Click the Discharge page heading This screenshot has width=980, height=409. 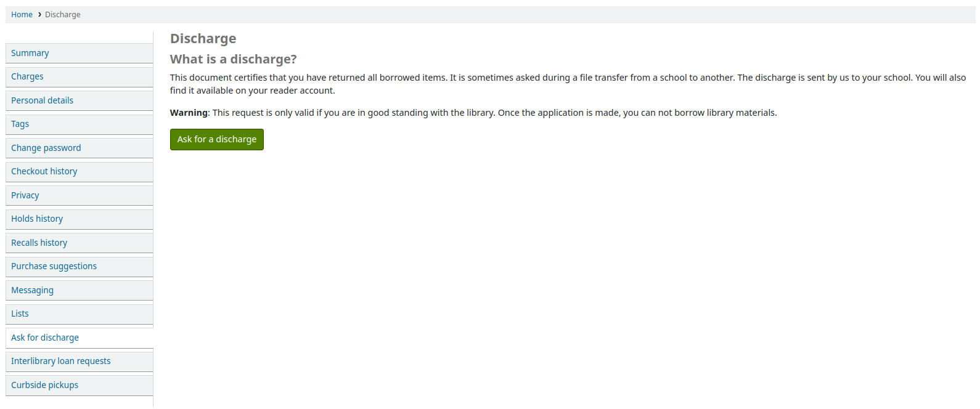click(203, 39)
